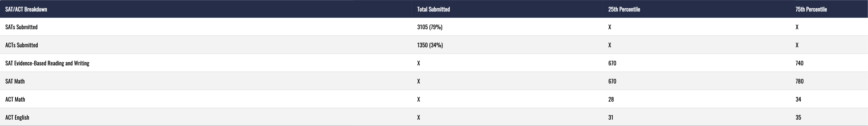Click the 31 ACT English 25th percentile value
Screen dimensions: 868x126
click(x=610, y=118)
